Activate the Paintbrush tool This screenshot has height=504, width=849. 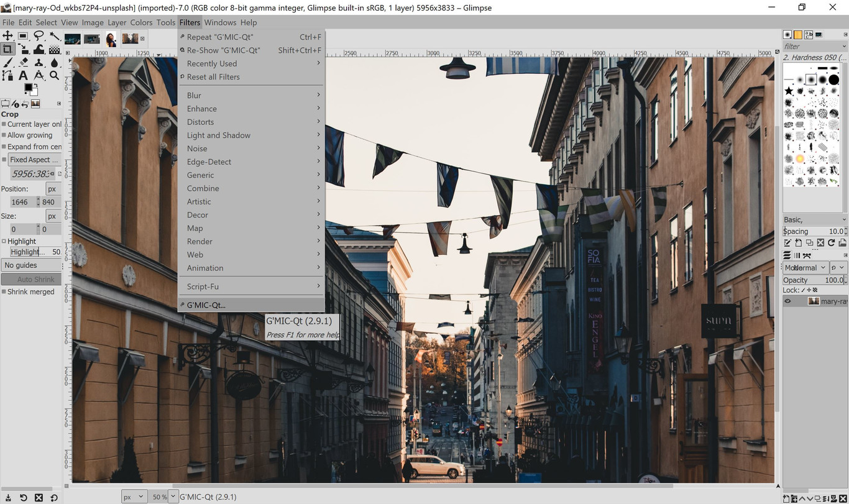(7, 62)
